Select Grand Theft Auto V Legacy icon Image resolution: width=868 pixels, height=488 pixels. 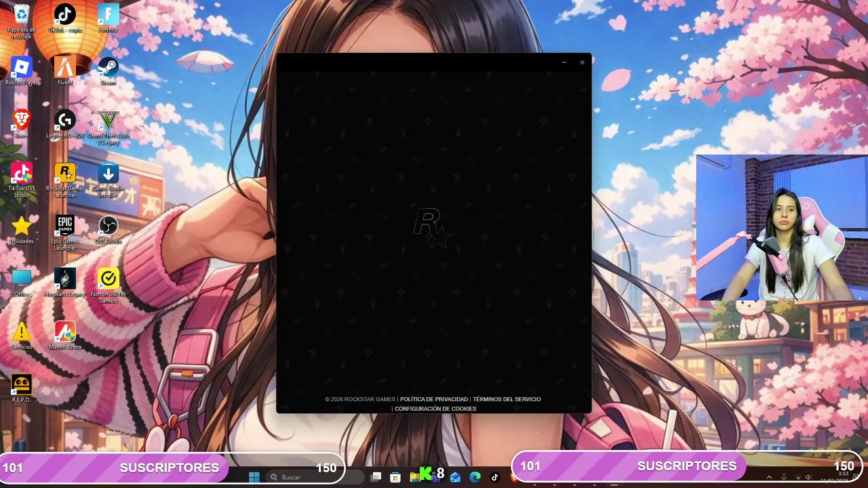point(108,127)
